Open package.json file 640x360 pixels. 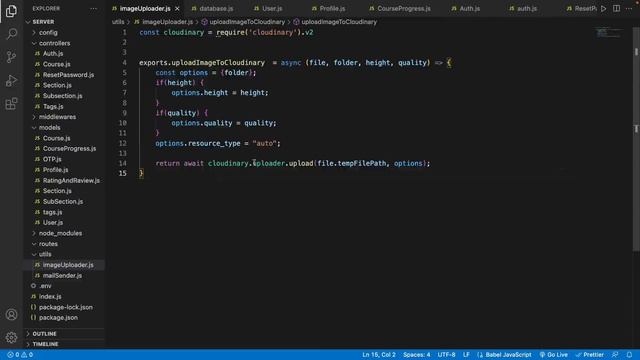(58, 318)
